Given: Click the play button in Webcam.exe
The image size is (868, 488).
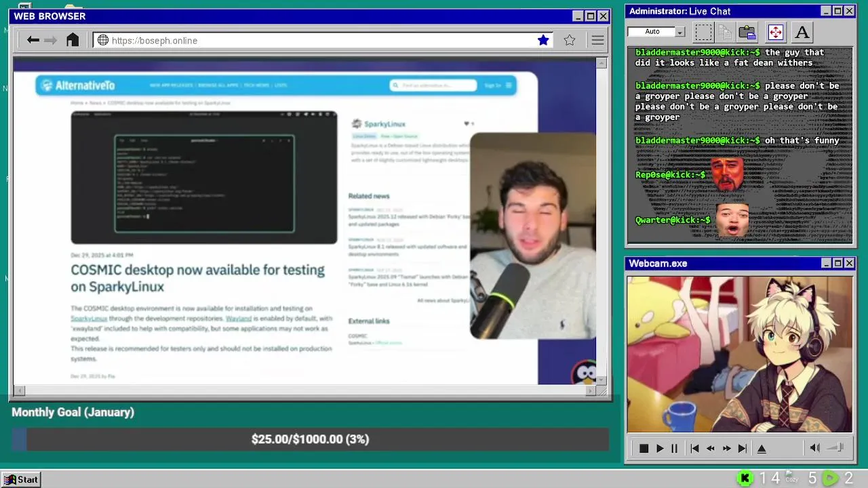Looking at the screenshot, I should click(659, 448).
